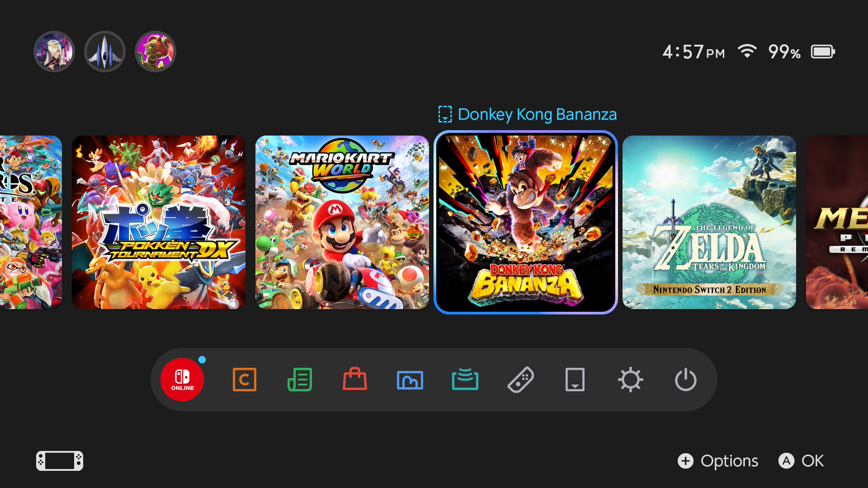Open the Album icon

410,380
